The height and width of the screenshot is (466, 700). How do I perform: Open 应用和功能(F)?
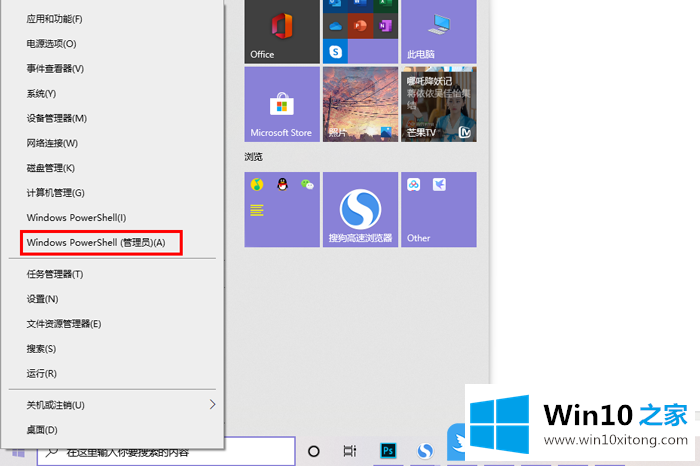[x=112, y=19]
